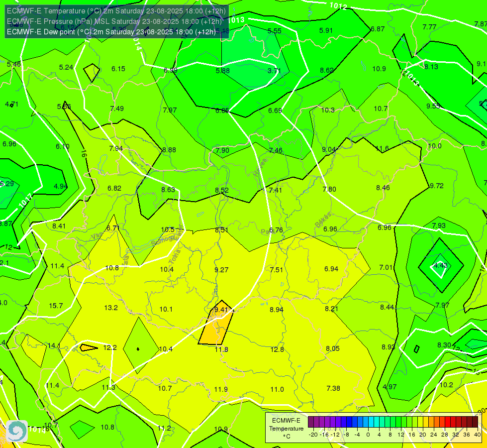
Task: Click the dew point value 6.99
Action: [x=171, y=70]
